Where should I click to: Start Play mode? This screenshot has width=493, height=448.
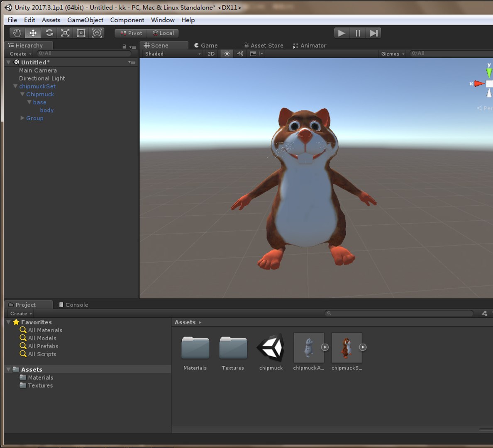342,33
